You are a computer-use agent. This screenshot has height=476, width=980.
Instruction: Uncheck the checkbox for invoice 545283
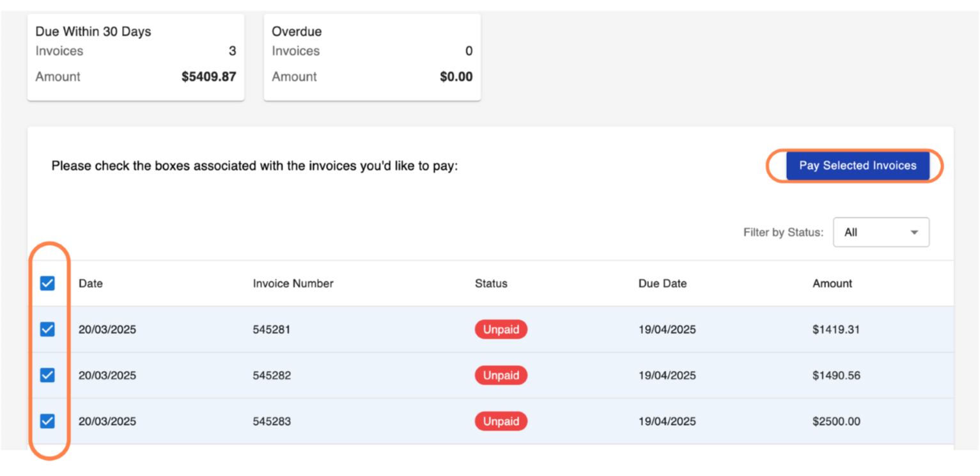(x=47, y=422)
